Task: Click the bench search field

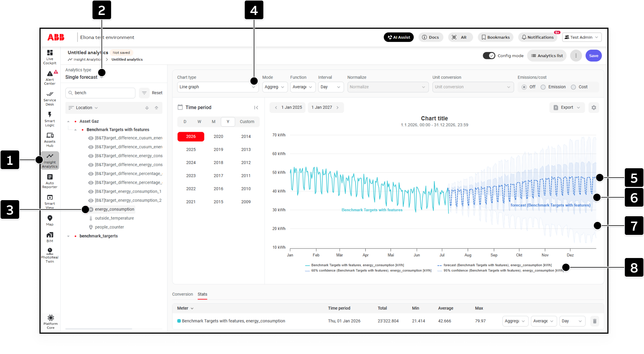Action: tap(100, 93)
